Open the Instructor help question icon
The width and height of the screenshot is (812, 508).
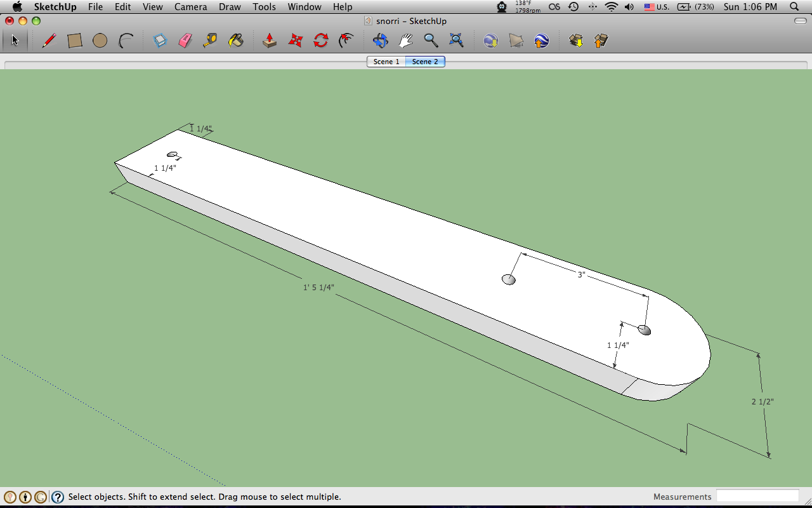[58, 497]
